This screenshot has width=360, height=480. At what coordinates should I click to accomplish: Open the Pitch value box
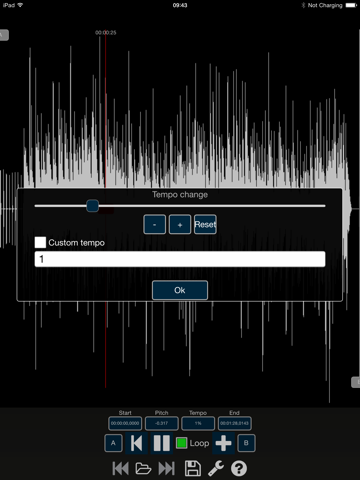click(162, 423)
